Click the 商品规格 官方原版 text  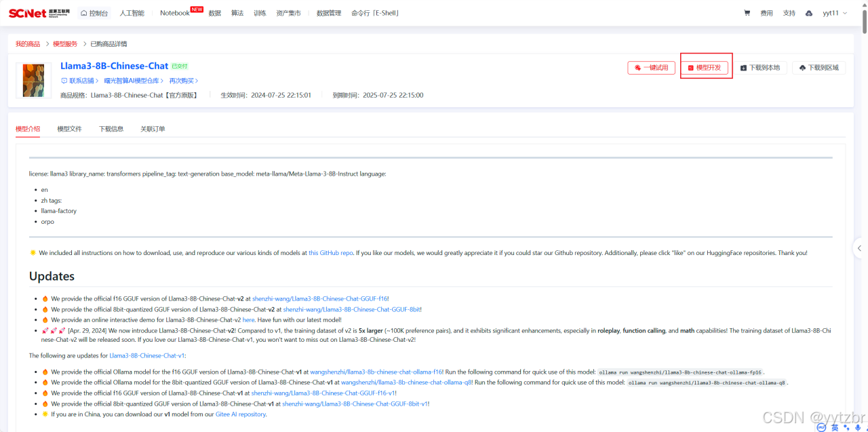pos(129,96)
